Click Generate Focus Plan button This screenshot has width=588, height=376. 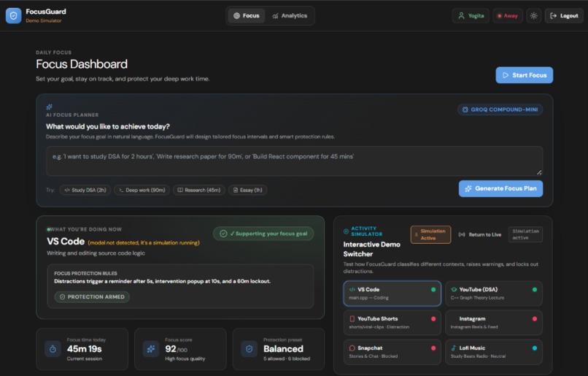tap(500, 188)
